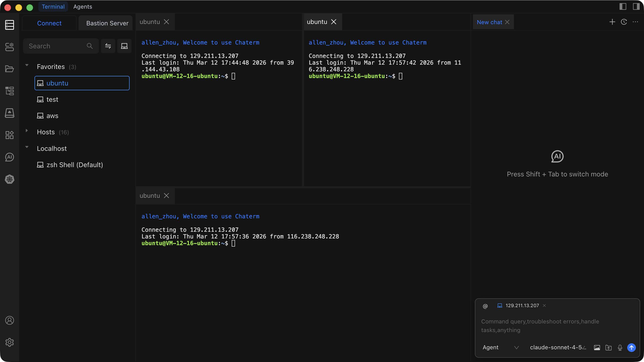This screenshot has height=362, width=644.
Task: Start a new chat with the plus icon
Action: tap(612, 22)
